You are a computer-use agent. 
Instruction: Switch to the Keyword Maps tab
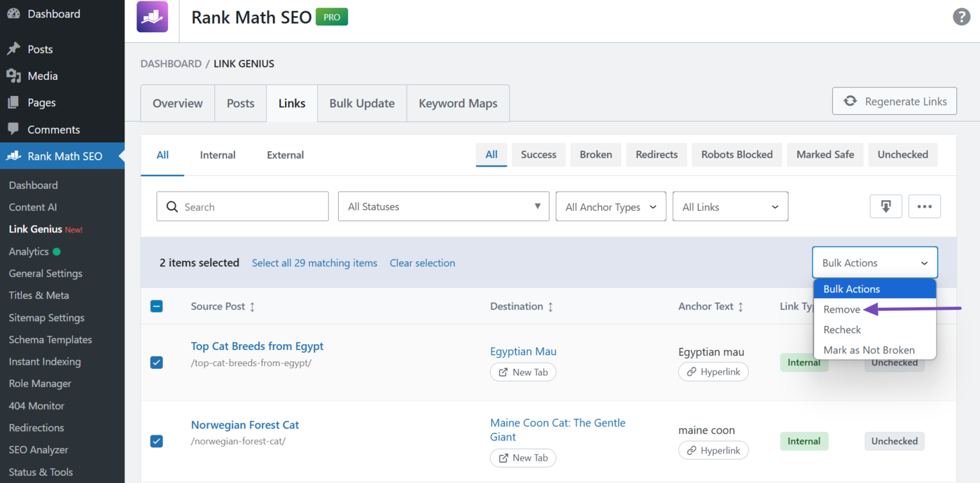coord(458,102)
